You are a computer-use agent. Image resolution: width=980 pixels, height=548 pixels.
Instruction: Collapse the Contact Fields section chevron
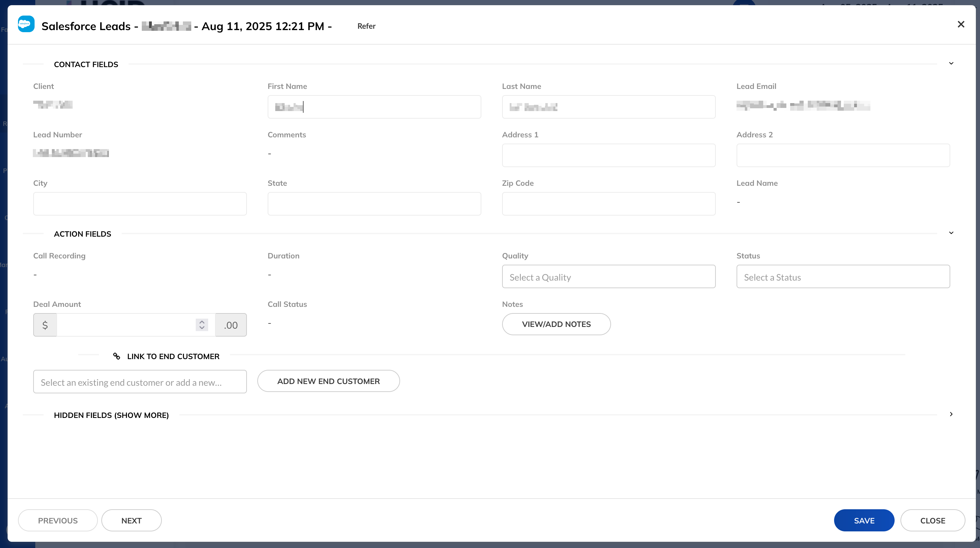pos(951,63)
